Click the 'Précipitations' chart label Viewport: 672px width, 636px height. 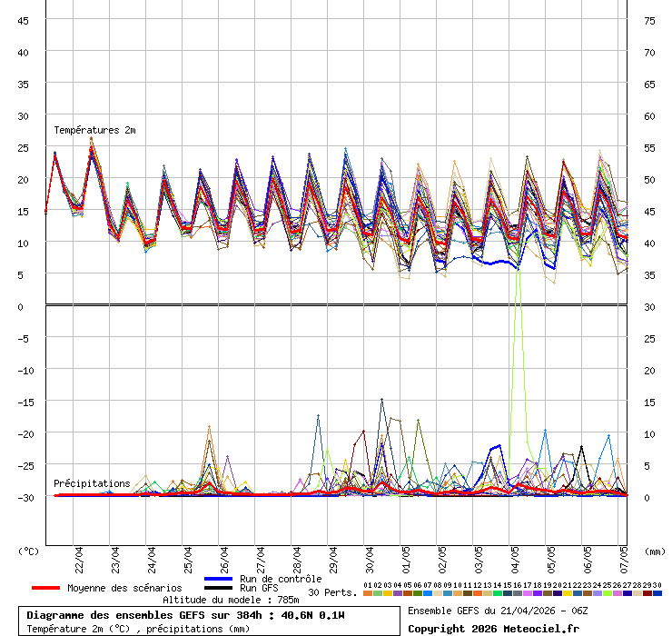coord(92,483)
